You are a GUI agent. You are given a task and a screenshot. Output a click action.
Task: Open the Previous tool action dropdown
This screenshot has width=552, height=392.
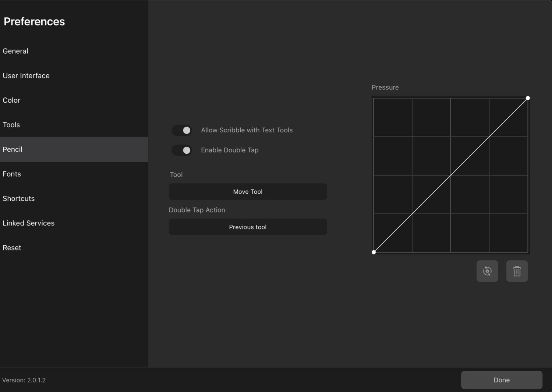tap(248, 227)
